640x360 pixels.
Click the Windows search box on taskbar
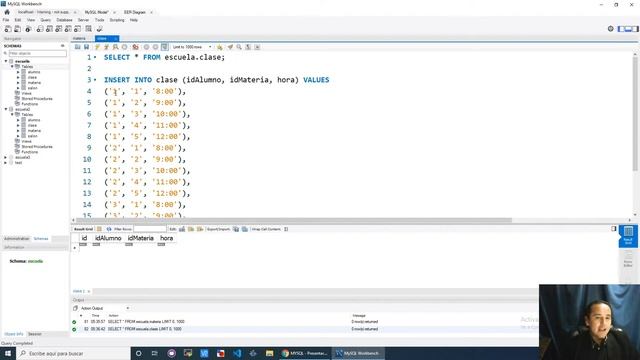[x=73, y=353]
